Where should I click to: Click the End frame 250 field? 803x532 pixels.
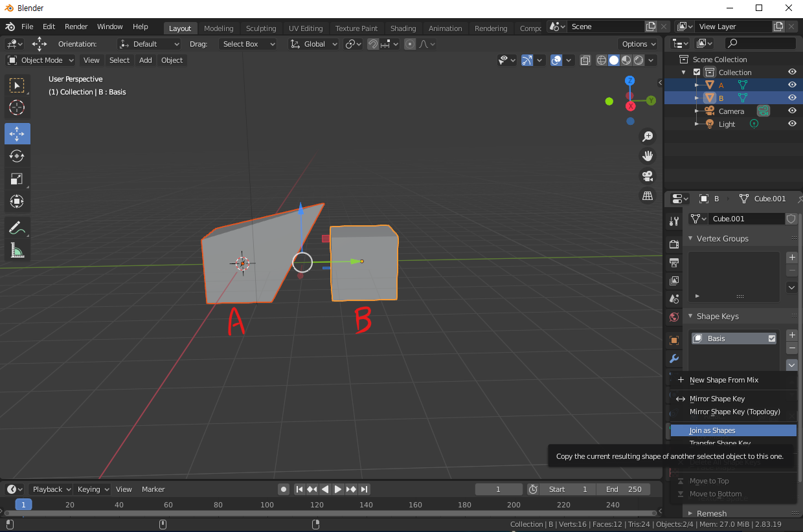[x=624, y=489]
